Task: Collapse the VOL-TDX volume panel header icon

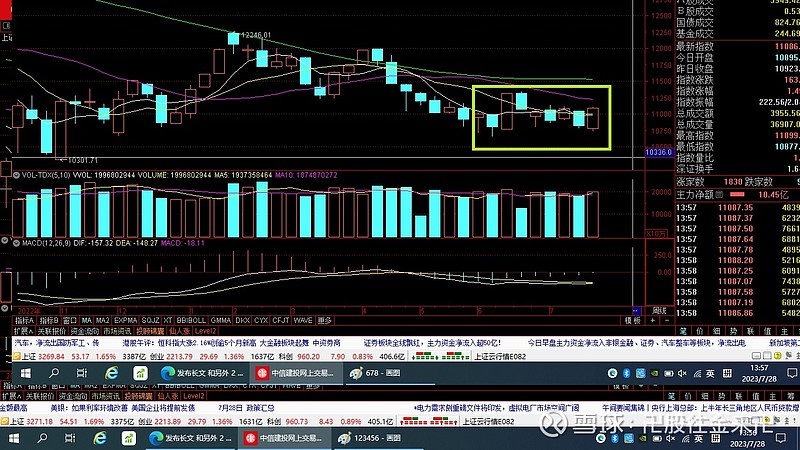Action: [16, 175]
